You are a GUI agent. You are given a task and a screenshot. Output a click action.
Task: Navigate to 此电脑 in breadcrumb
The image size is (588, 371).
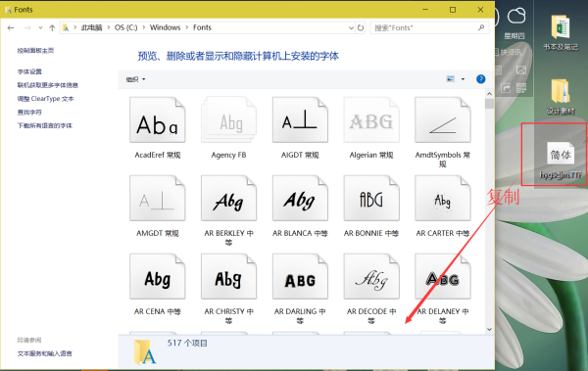(91, 27)
